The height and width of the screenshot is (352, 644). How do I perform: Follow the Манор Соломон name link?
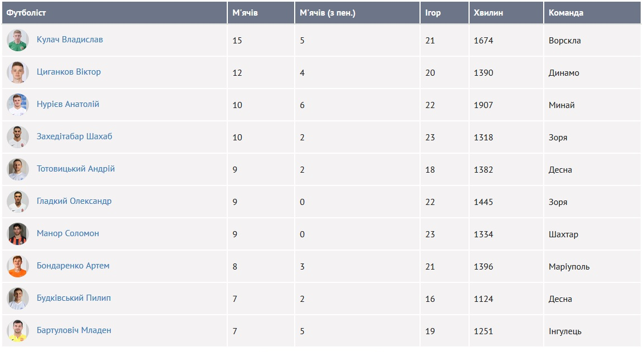coord(68,233)
